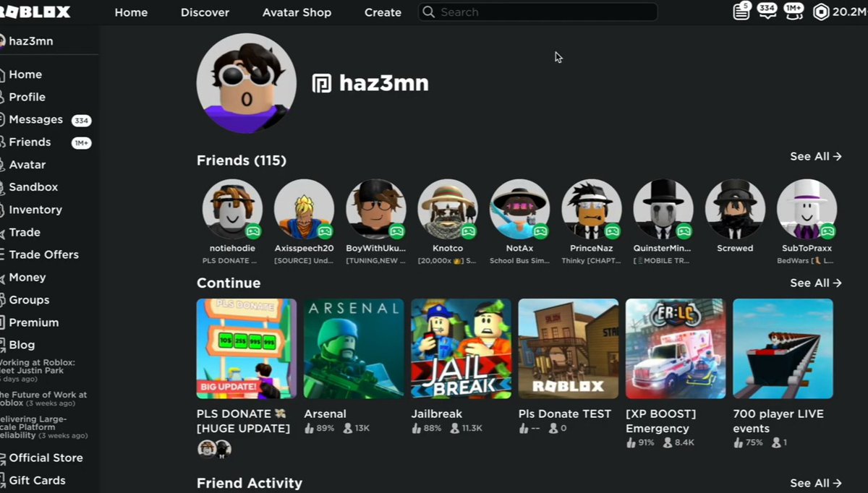
Task: Open the 700 player LIVE events thumbnail
Action: tap(783, 348)
